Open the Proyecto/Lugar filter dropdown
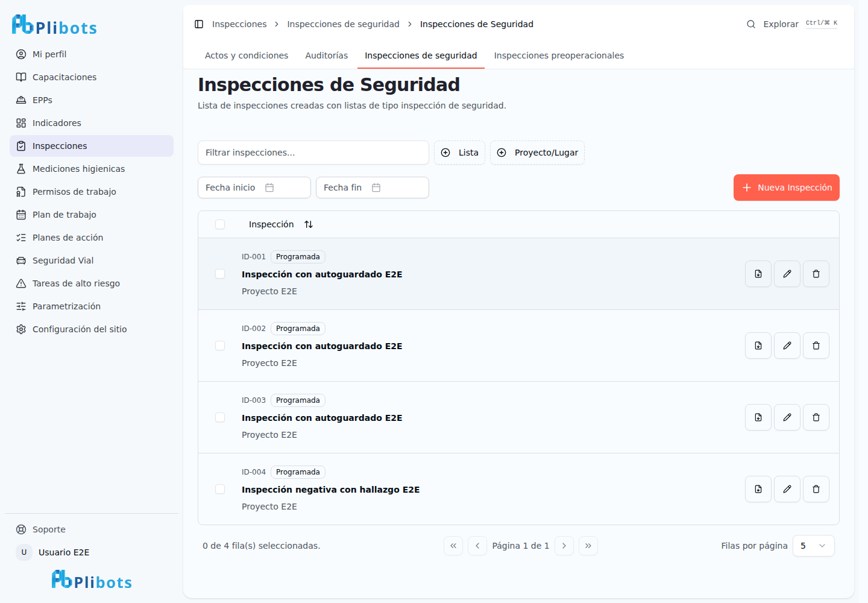Screen dimensions: 868x603 pos(537,153)
